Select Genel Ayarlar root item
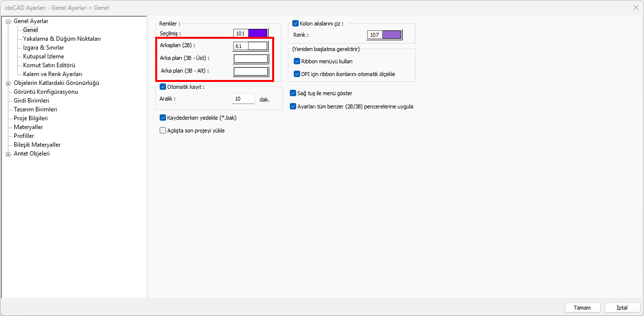Image resolution: width=644 pixels, height=316 pixels. [31, 21]
